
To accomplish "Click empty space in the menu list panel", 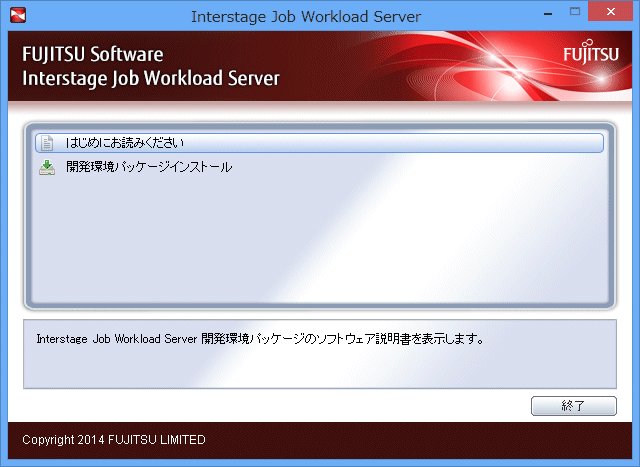I will click(320, 240).
